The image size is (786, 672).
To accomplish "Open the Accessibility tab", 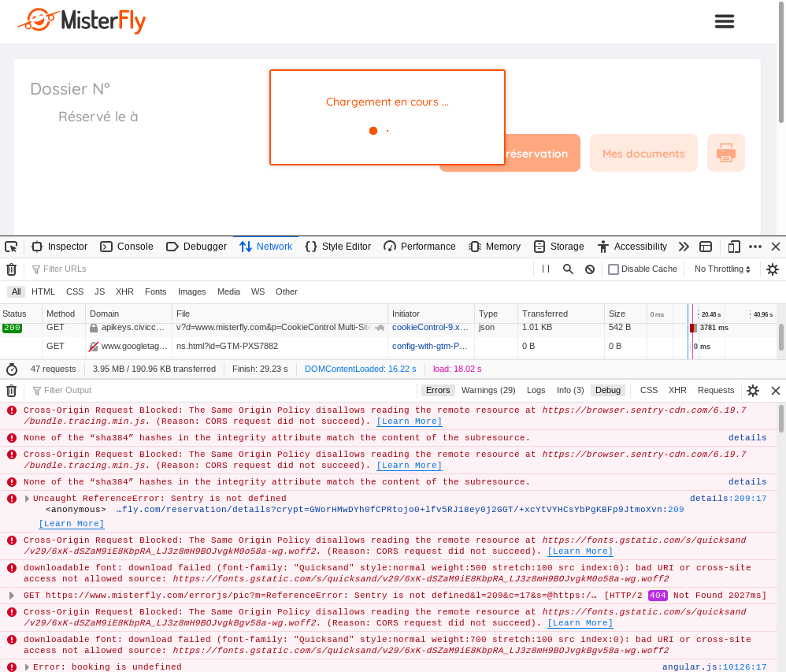I will pyautogui.click(x=632, y=247).
